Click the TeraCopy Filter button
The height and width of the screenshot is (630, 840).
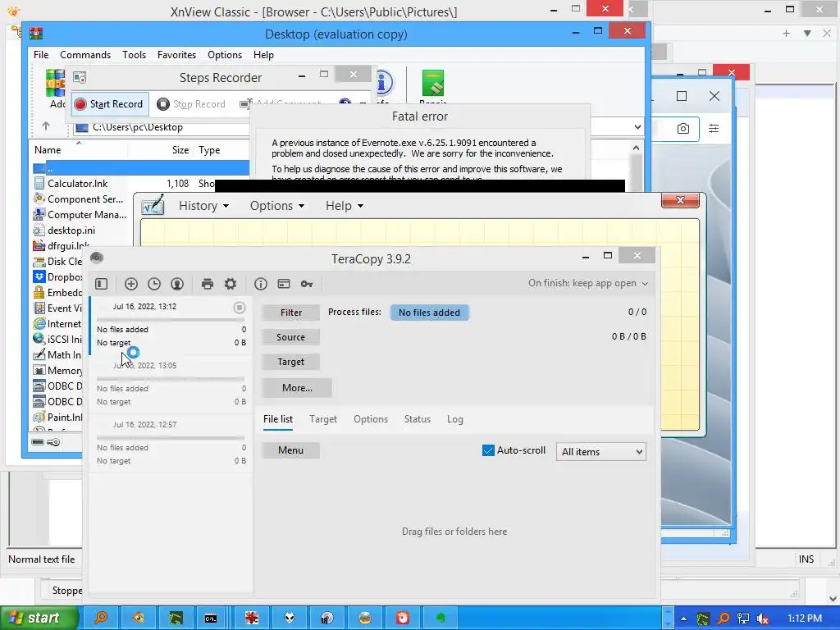pyautogui.click(x=291, y=313)
